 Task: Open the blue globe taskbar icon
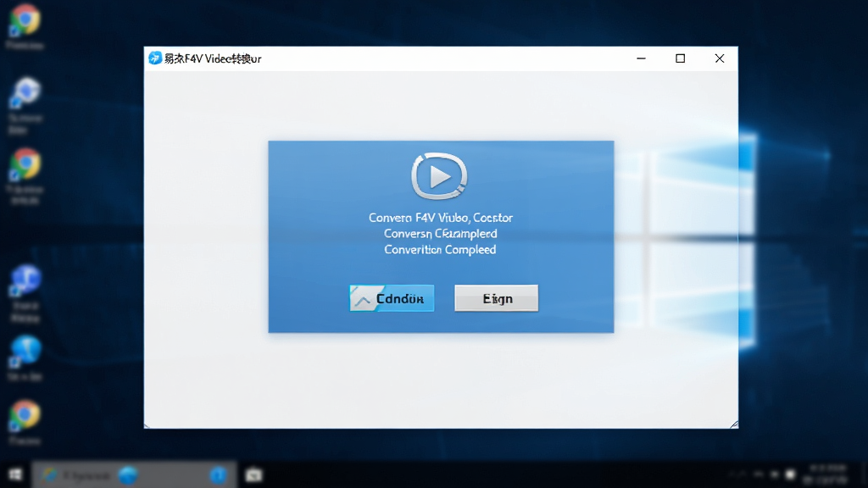(x=128, y=474)
